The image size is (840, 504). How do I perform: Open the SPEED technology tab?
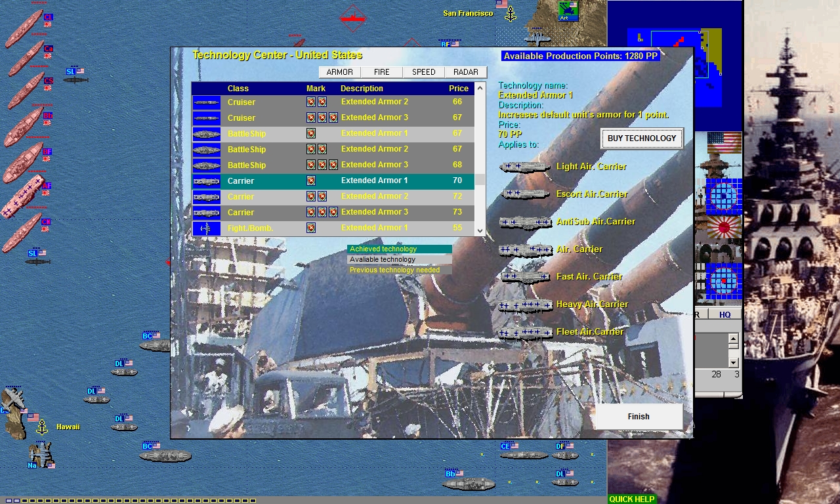(424, 72)
